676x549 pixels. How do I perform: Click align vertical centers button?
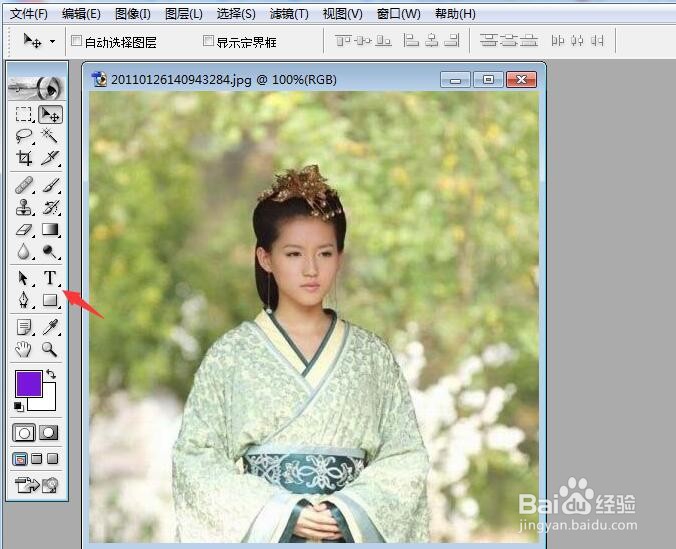coord(363,41)
